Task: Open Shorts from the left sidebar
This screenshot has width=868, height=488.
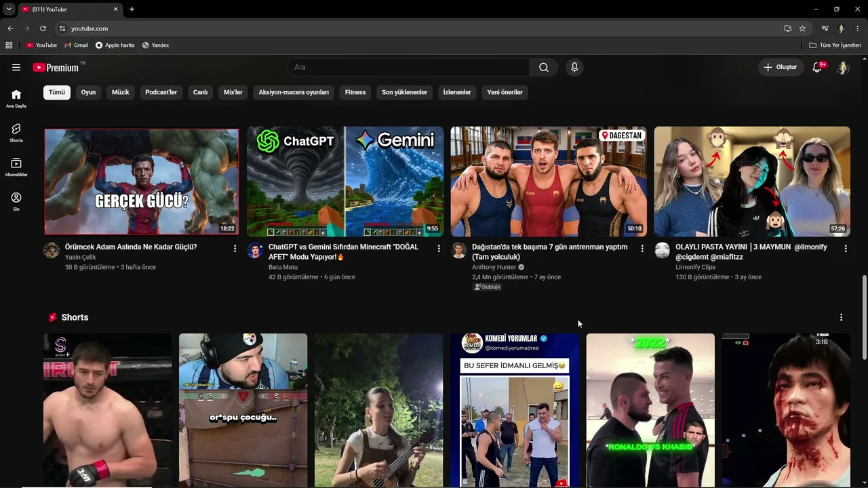Action: [16, 133]
